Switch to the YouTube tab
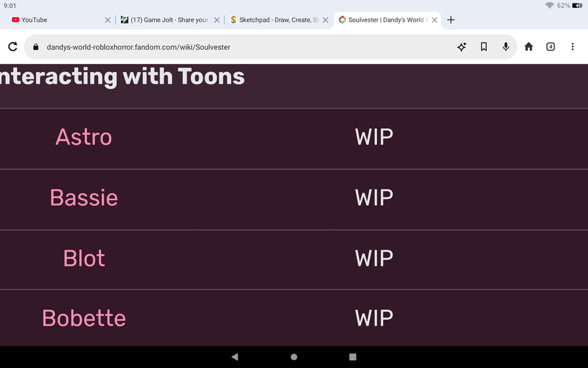This screenshot has width=588, height=368. 52,20
